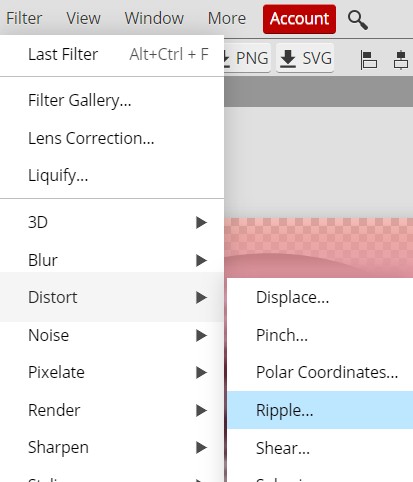This screenshot has width=413, height=482.
Task: Click the red Account button
Action: pyautogui.click(x=299, y=19)
